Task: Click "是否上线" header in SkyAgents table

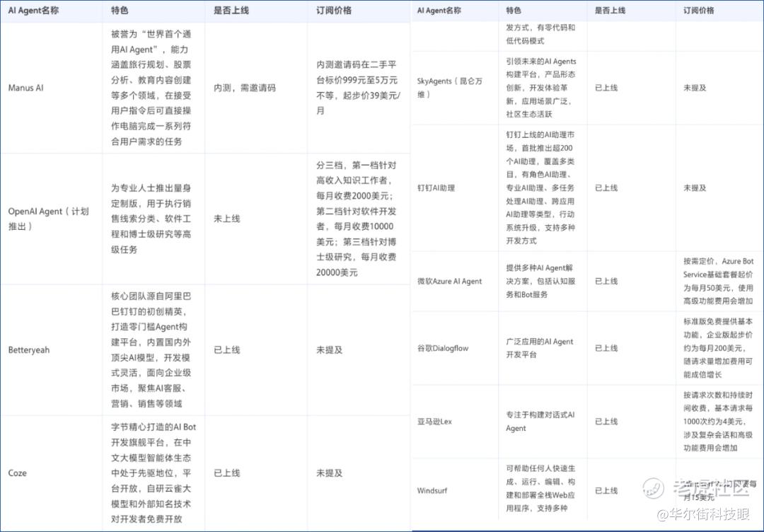Action: [610, 10]
